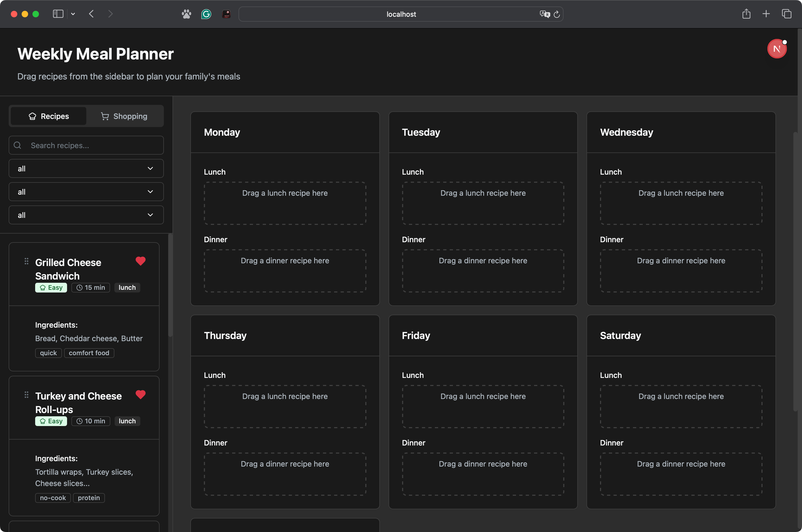This screenshot has height=532, width=802.
Task: Open the third "all" filter dropdown
Action: 86,215
